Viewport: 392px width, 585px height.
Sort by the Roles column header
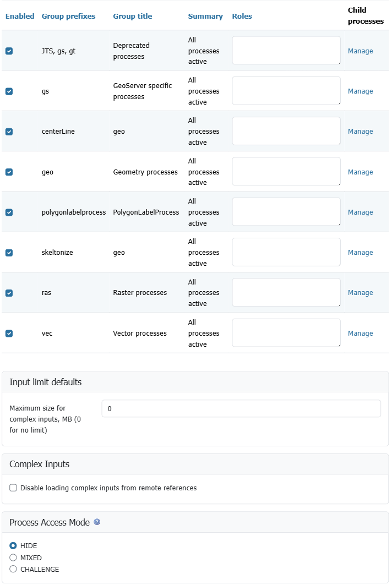coord(242,17)
